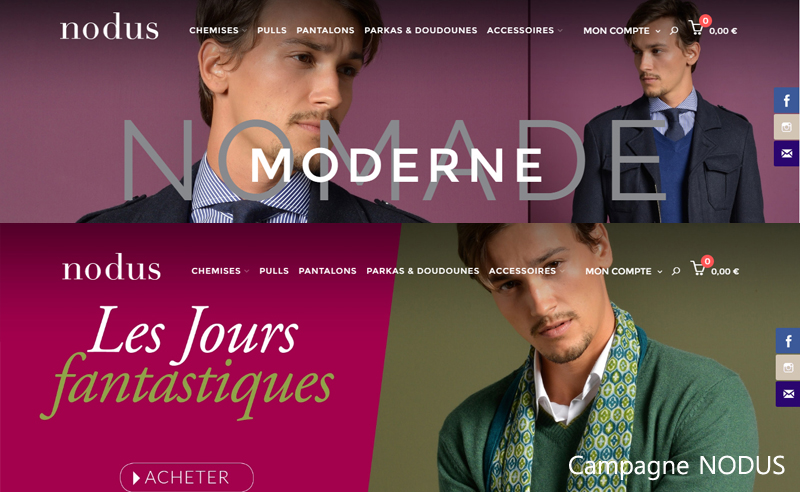Click the Facebook icon in upper sidebar

pos(786,101)
